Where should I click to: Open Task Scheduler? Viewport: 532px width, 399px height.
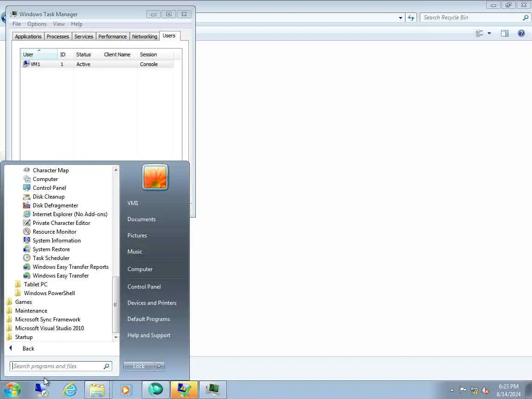point(46,258)
